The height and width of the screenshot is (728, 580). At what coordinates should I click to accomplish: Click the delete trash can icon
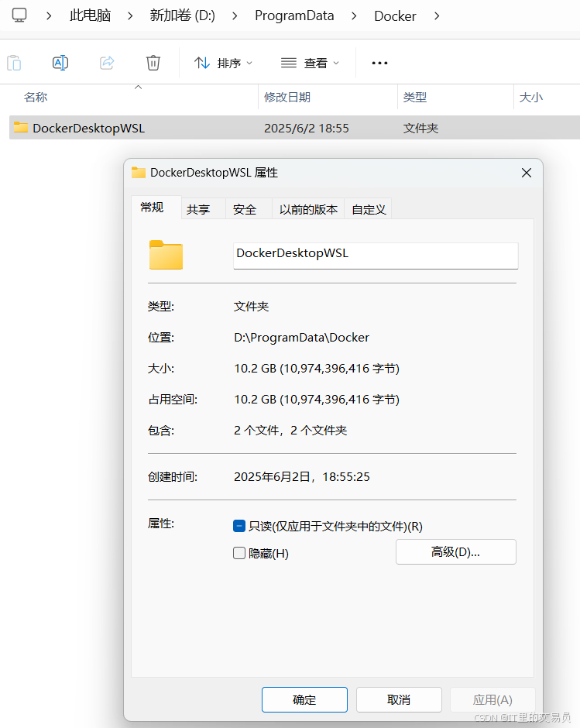pos(153,63)
